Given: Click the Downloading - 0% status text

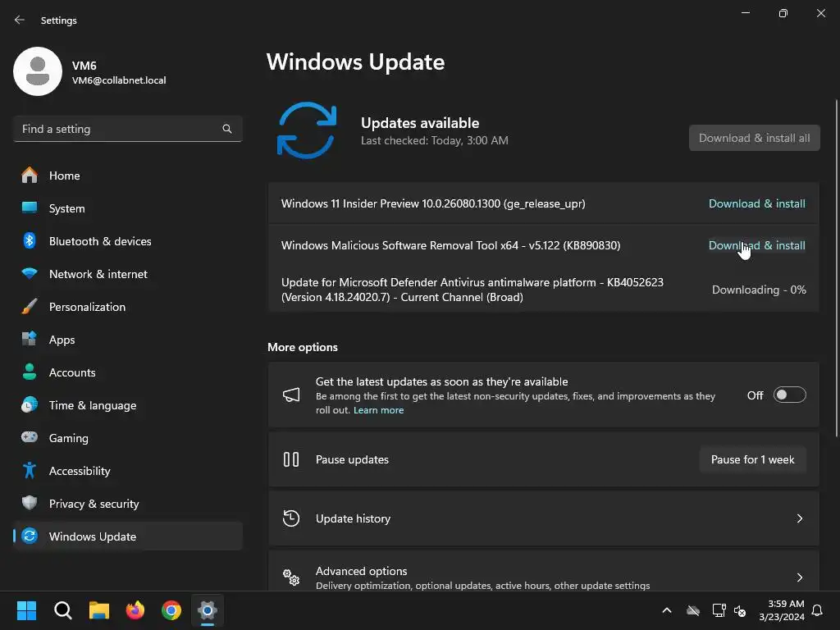Looking at the screenshot, I should [759, 290].
